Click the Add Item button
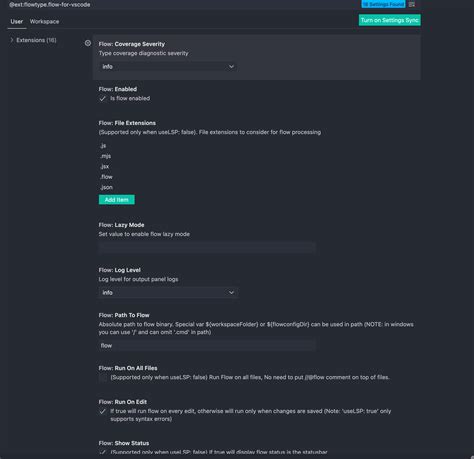The image size is (474, 459). (x=117, y=200)
